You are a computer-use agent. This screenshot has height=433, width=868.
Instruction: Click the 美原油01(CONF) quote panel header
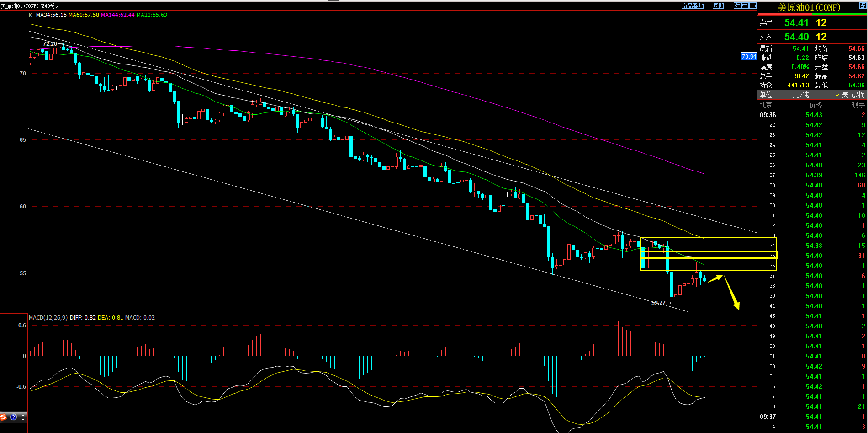[809, 8]
